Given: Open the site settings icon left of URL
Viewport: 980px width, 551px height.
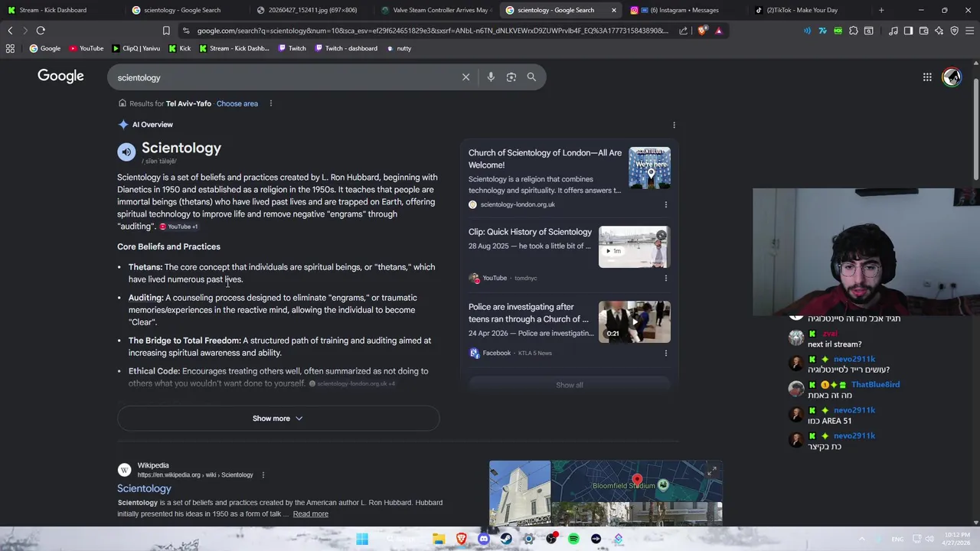Looking at the screenshot, I should click(186, 31).
